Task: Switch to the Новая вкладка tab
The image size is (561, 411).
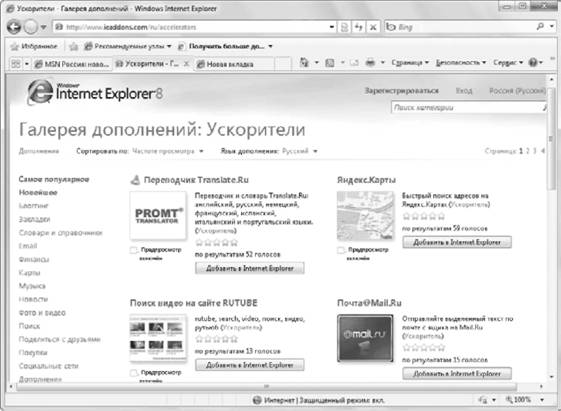Action: [x=234, y=64]
